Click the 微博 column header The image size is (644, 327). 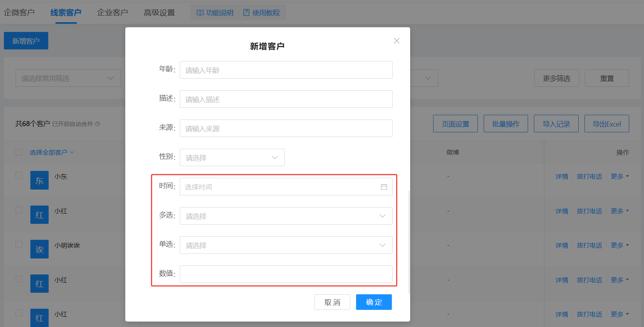[453, 152]
